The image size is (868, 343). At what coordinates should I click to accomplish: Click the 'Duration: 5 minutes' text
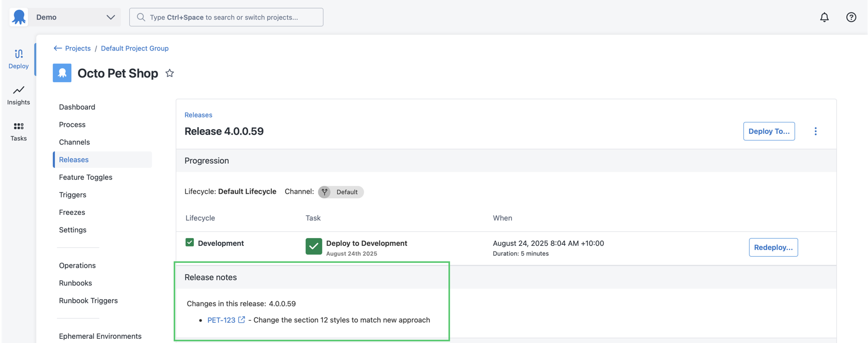tap(521, 254)
